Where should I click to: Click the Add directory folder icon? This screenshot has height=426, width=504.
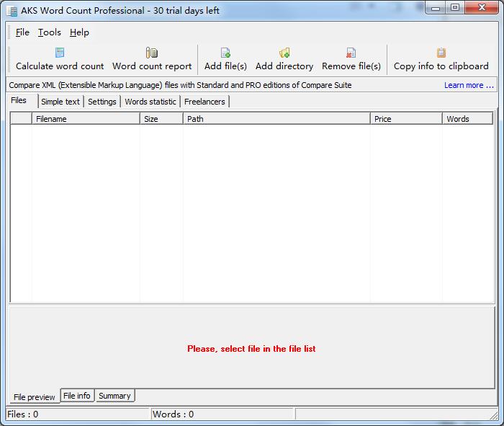pyautogui.click(x=284, y=53)
